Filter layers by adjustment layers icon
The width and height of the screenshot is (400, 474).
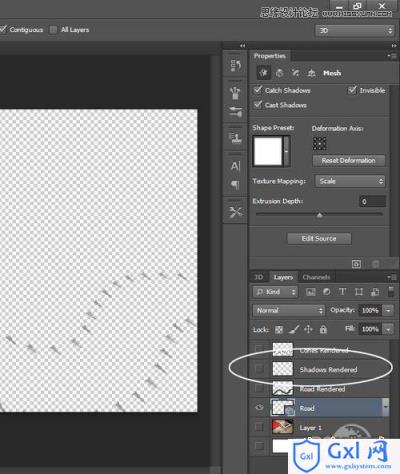326,292
